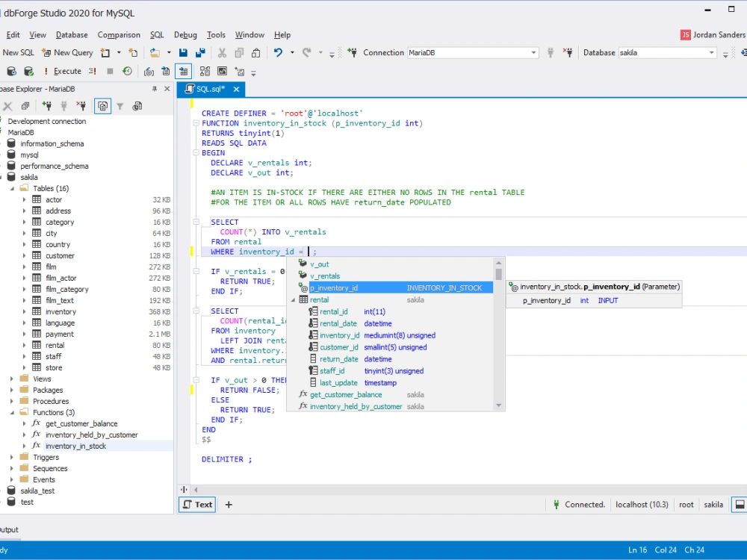The image size is (747, 560).
Task: Open the Comparison menu
Action: point(119,35)
